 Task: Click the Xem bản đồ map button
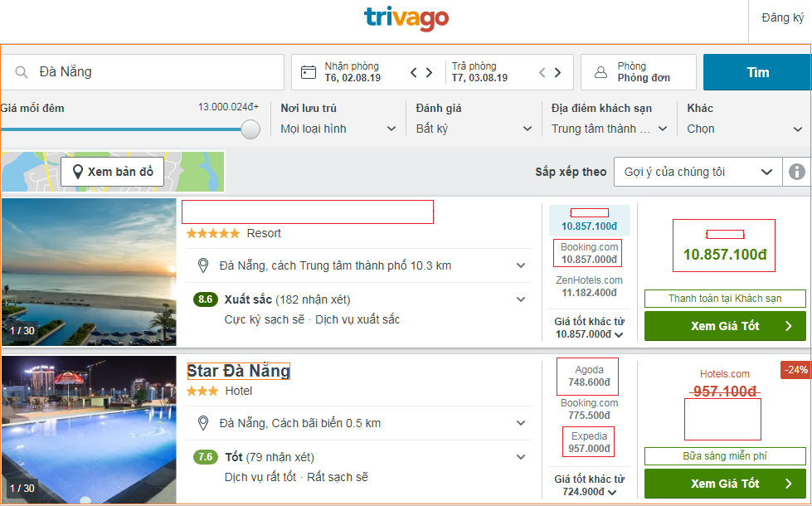click(x=112, y=172)
